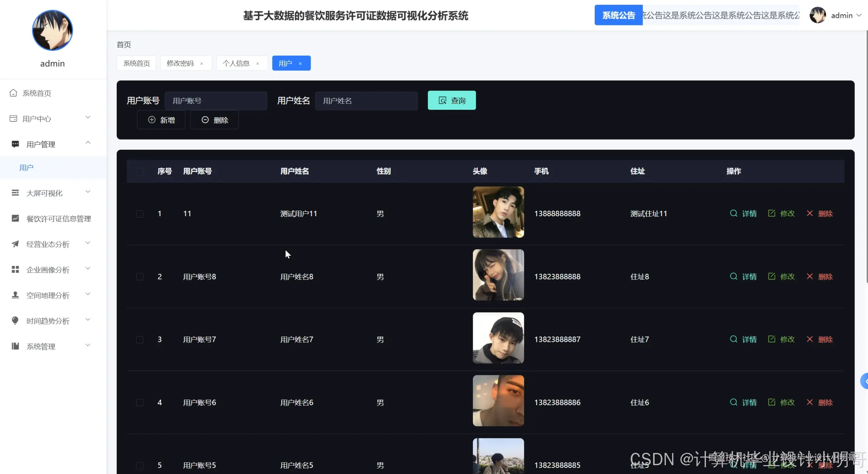Screen dimensions: 868x474
Task: Open the admin account dropdown arrow
Action: (859, 16)
